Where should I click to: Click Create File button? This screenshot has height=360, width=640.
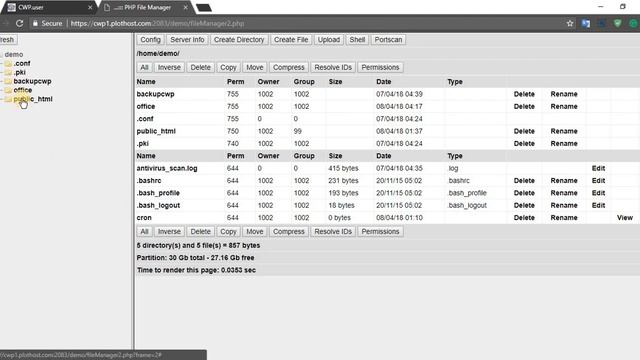coord(291,40)
